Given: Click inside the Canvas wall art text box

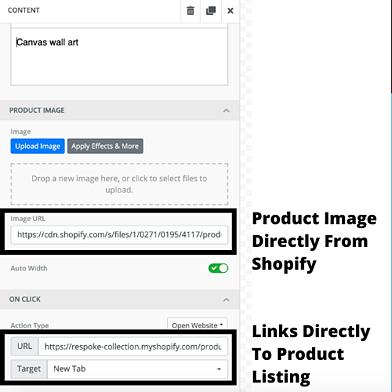Looking at the screenshot, I should (x=119, y=56).
